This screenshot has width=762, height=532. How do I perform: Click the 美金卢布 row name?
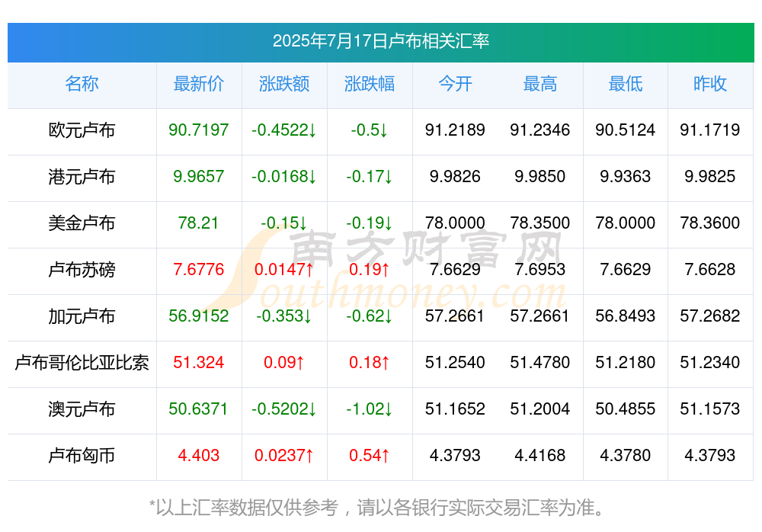[x=82, y=223]
